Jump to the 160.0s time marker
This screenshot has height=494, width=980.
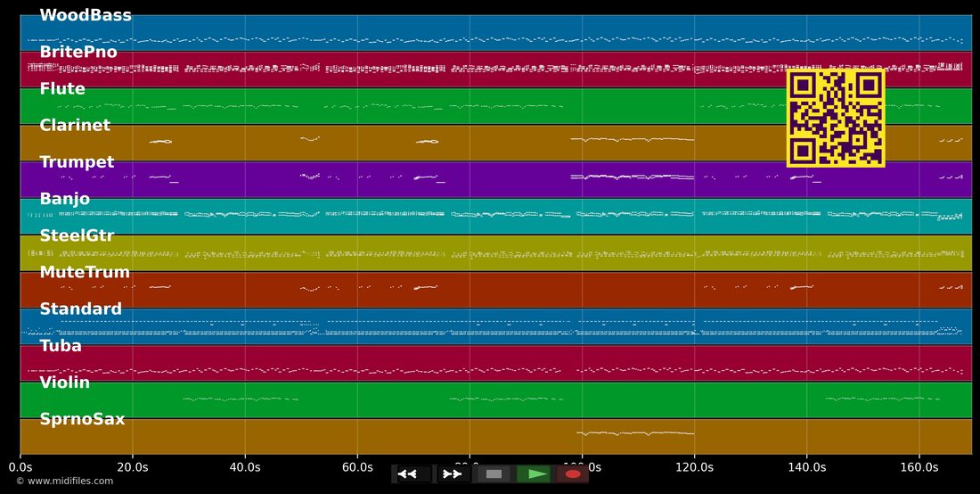(x=919, y=467)
